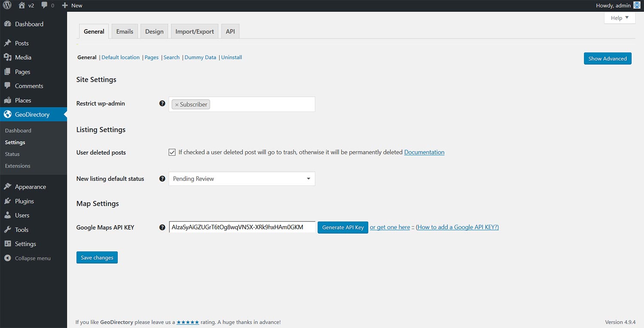Uncheck the User deleted posts checkbox
644x328 pixels.
point(172,152)
